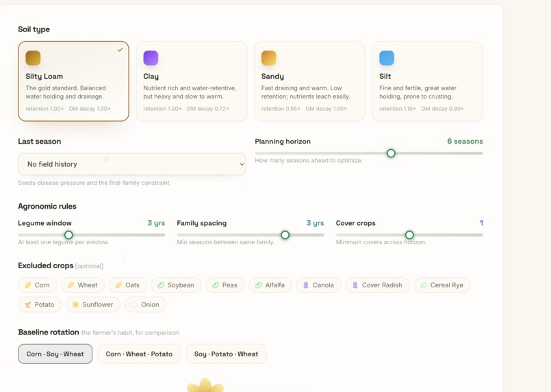Click the grain icon on Corn chip
This screenshot has height=392, width=551.
[28, 285]
